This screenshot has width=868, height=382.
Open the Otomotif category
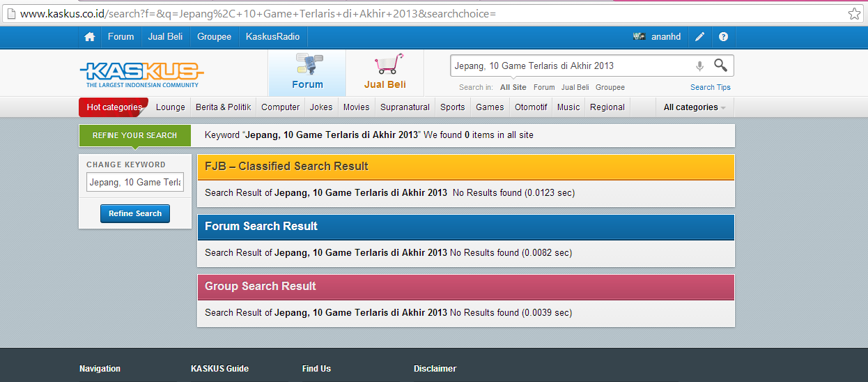click(x=531, y=107)
